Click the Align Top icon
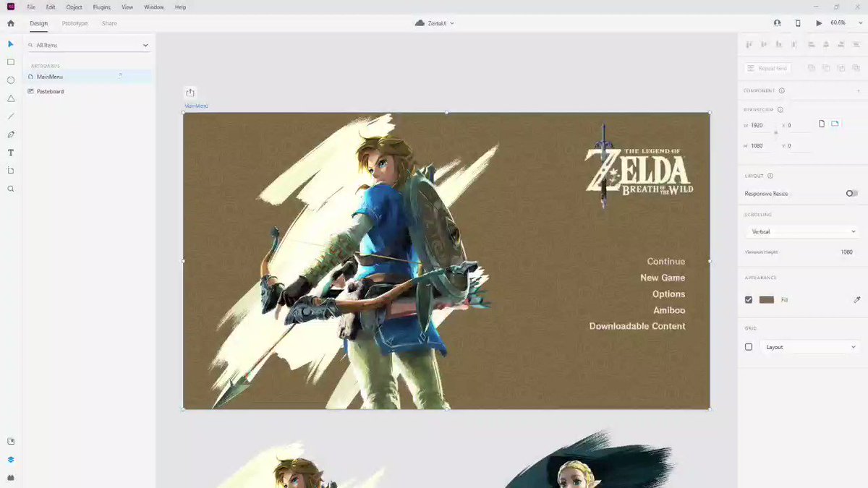The height and width of the screenshot is (488, 868). 749,45
